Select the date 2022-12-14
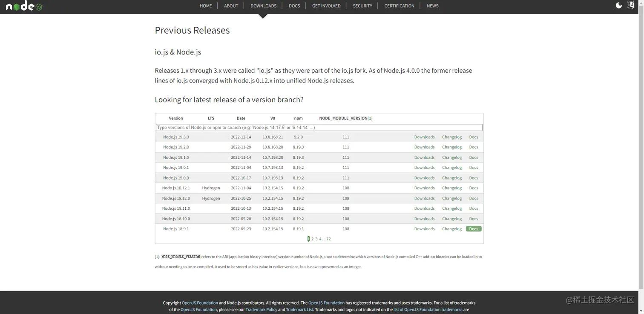Viewport: 644px width, 314px height. coord(241,137)
